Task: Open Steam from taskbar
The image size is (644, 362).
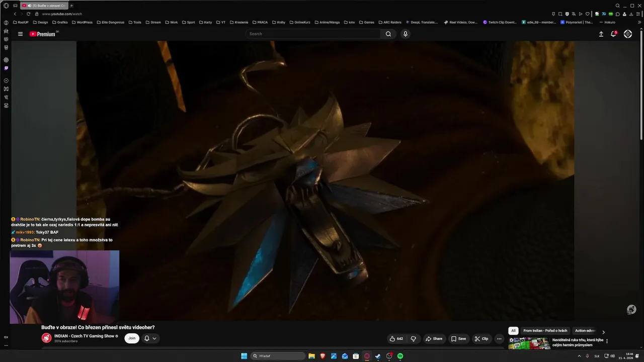Action: pos(378,356)
